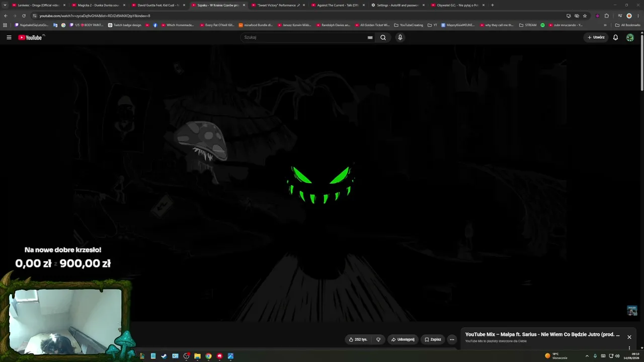Show hidden system tray icons chevron
Viewport: 644px width, 362px height.
click(587, 356)
